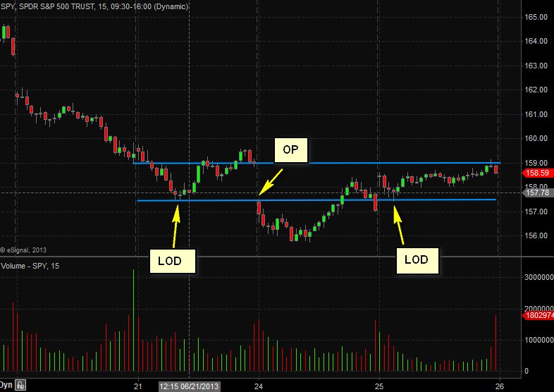The width and height of the screenshot is (554, 392).
Task: Click the 12:15 06/21/2013 cursor time label
Action: tap(189, 386)
